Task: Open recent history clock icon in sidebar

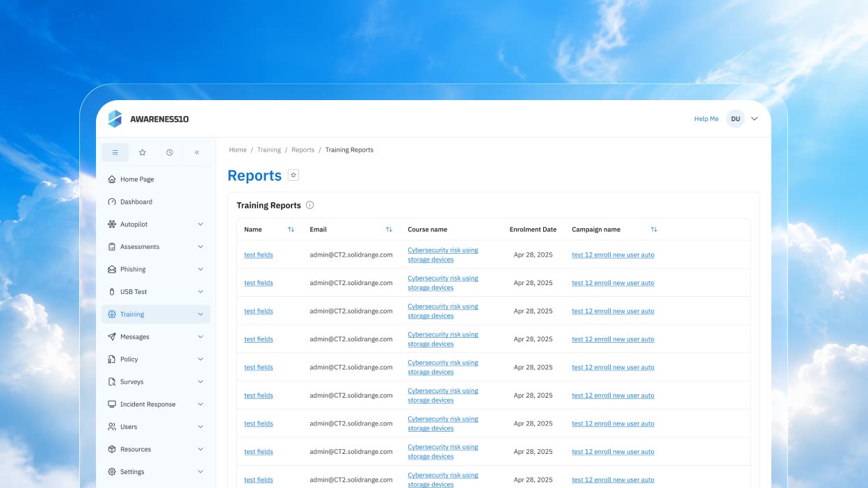Action: coord(170,152)
